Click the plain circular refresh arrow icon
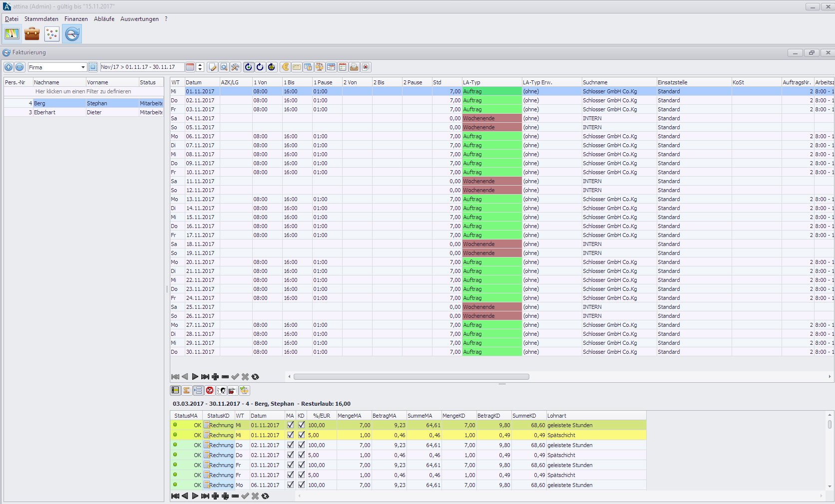The image size is (835, 504). 260,67
